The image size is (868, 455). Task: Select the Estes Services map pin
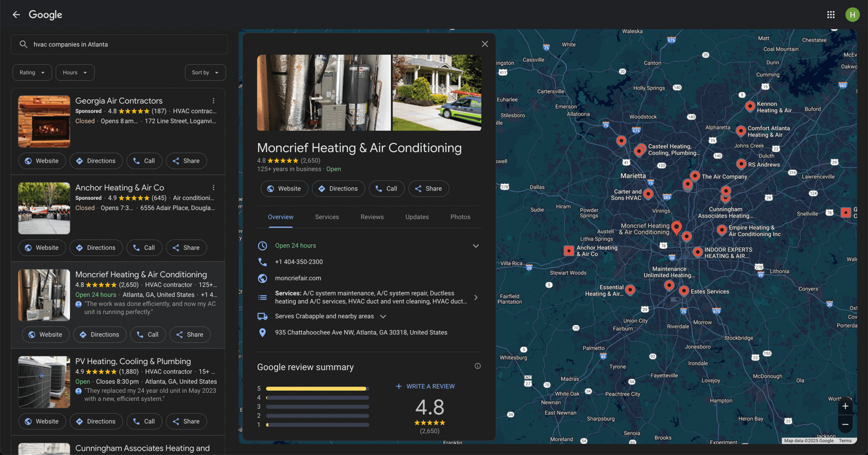(x=684, y=291)
